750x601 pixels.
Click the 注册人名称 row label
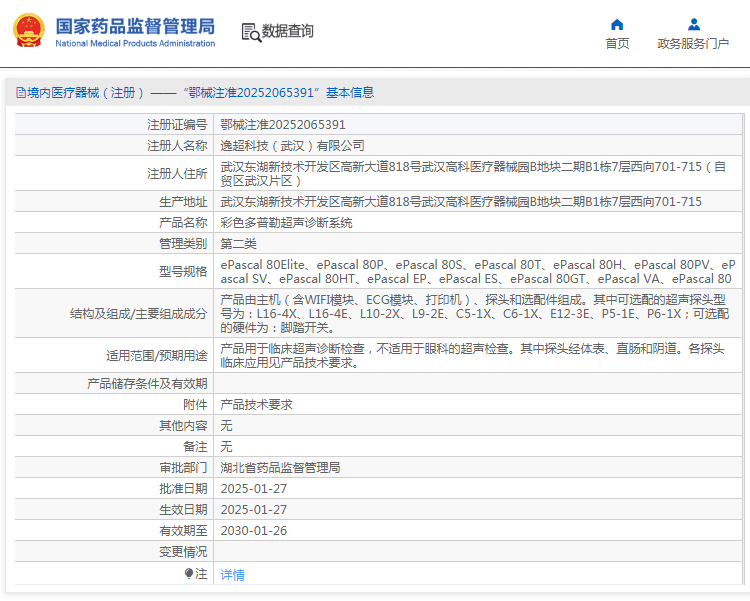(x=177, y=146)
